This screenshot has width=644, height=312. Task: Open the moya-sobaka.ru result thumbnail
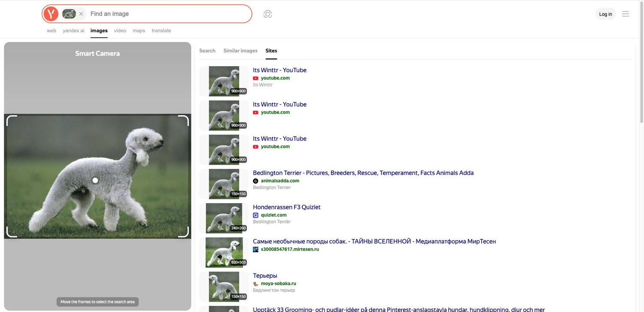pos(224,287)
